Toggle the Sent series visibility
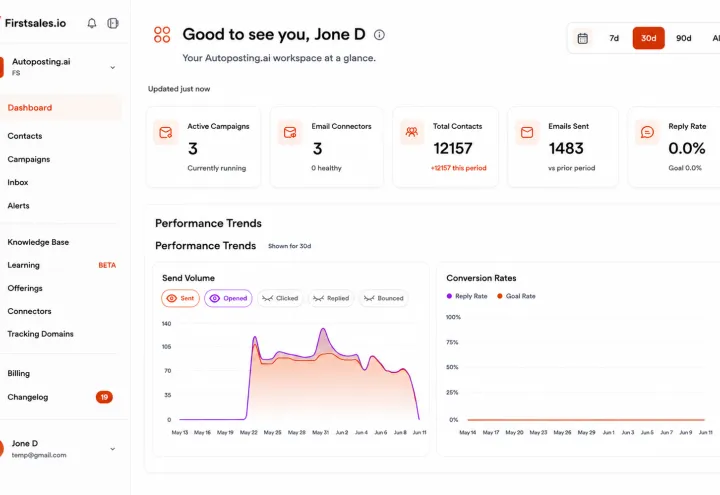The width and height of the screenshot is (720, 495). point(180,298)
